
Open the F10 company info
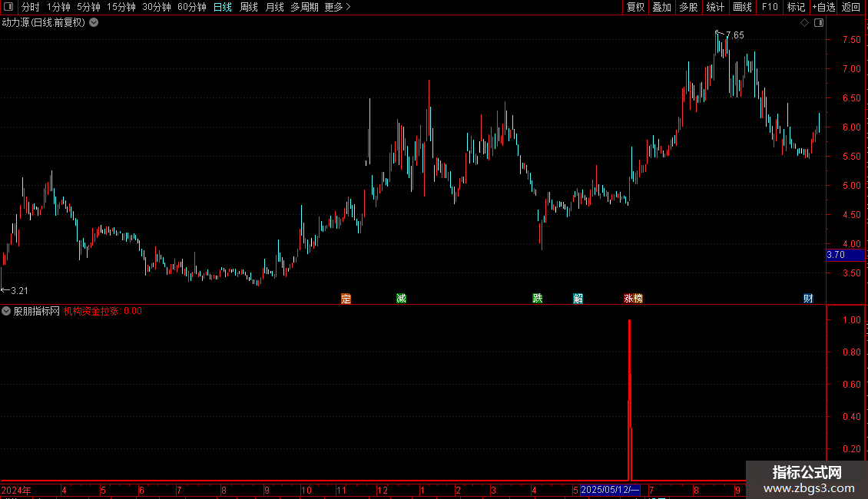click(770, 7)
